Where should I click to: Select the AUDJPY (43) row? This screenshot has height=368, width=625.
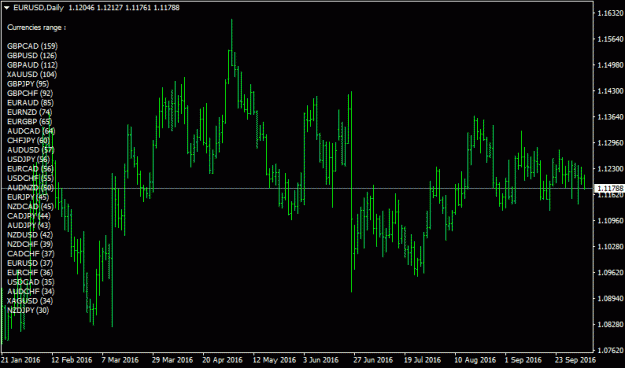(x=28, y=226)
